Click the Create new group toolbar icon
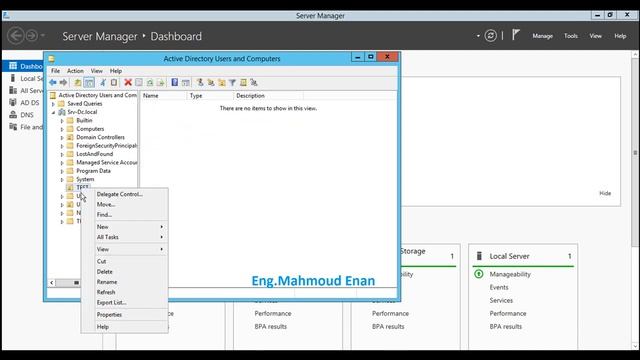 coord(211,82)
